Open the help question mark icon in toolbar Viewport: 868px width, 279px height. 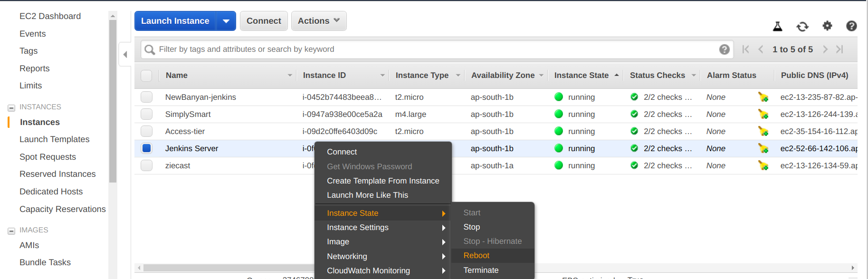click(x=851, y=26)
